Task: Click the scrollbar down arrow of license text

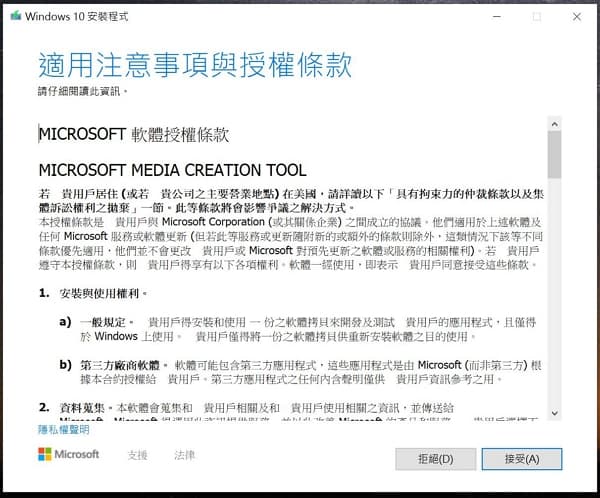Action: [554, 413]
